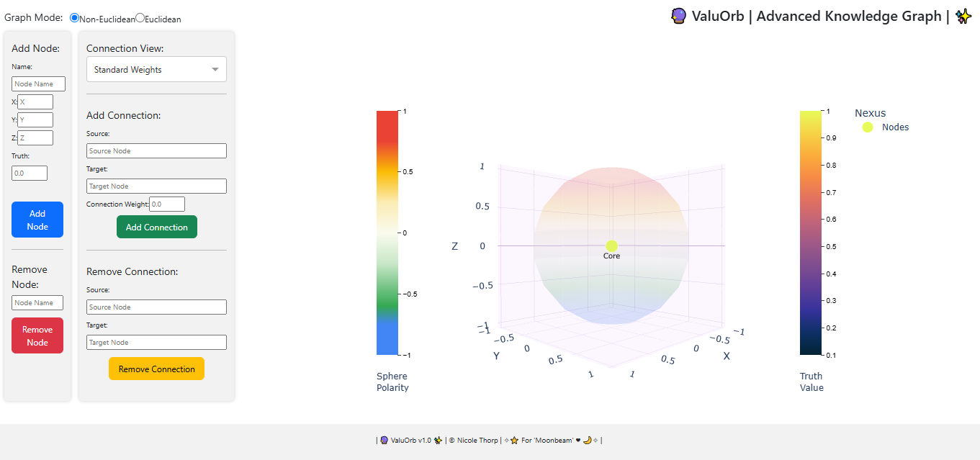Click the Target field under Remove Connection
Image resolution: width=980 pixels, height=460 pixels.
pos(156,343)
